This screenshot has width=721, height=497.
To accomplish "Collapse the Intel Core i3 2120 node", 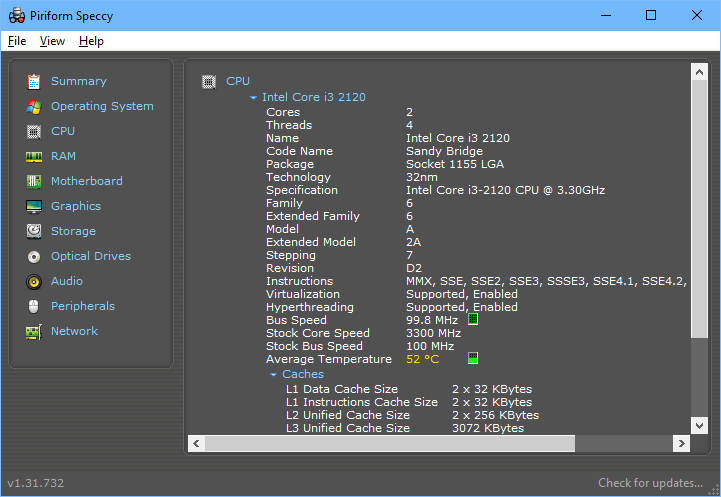I will [253, 97].
